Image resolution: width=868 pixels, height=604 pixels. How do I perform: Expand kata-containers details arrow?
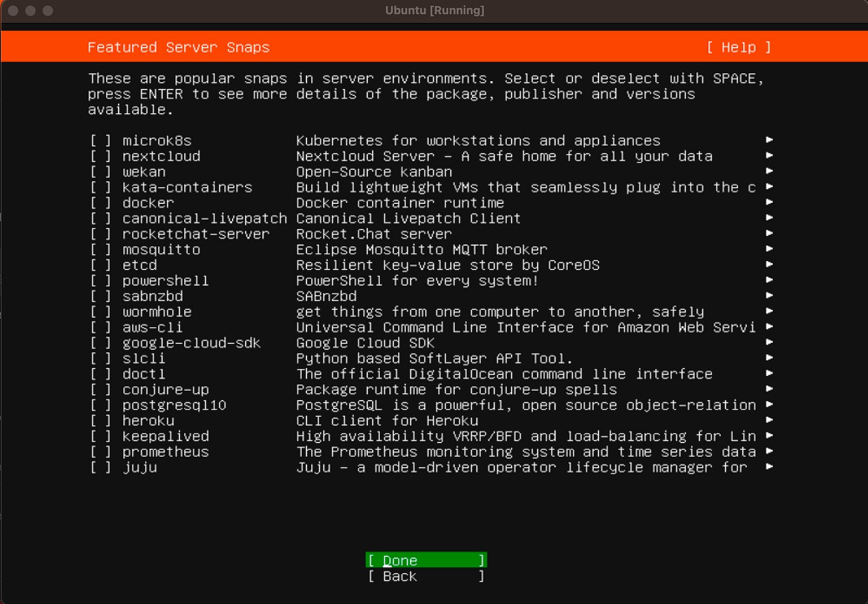tap(770, 186)
